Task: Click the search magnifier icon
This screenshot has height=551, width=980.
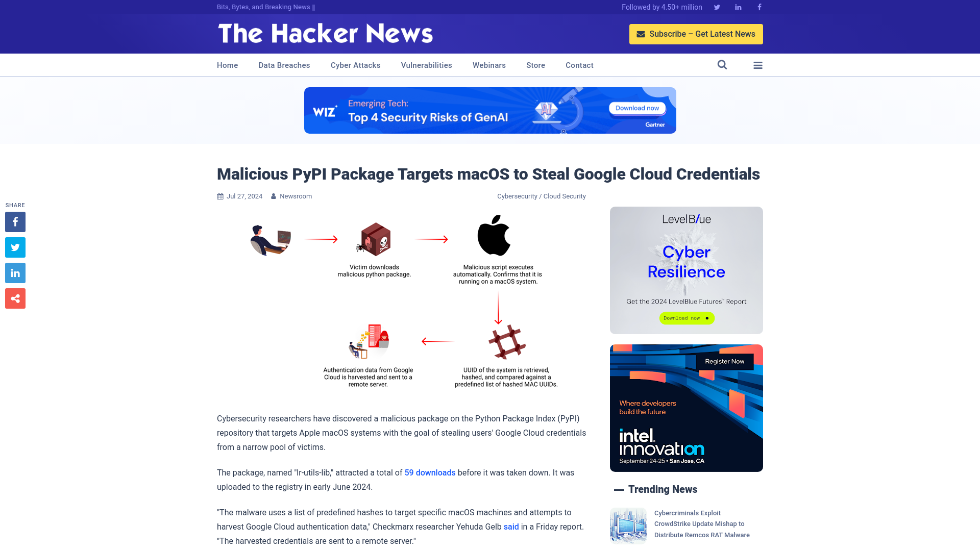Action: (x=722, y=65)
